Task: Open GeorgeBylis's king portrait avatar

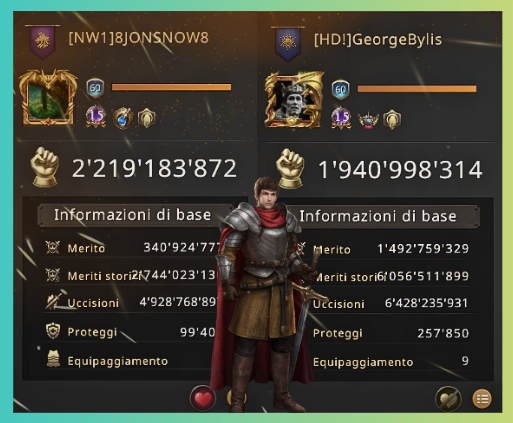Action: click(x=294, y=100)
